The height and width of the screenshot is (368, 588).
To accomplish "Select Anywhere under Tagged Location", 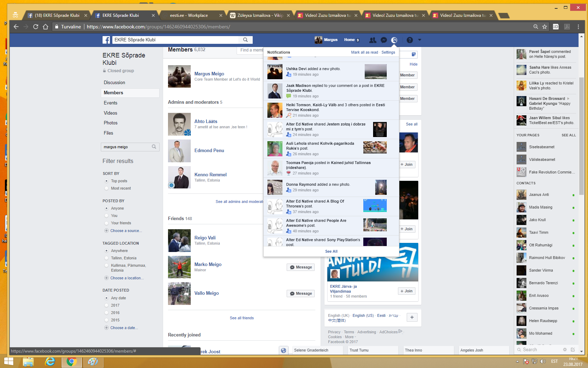I will [x=106, y=251].
